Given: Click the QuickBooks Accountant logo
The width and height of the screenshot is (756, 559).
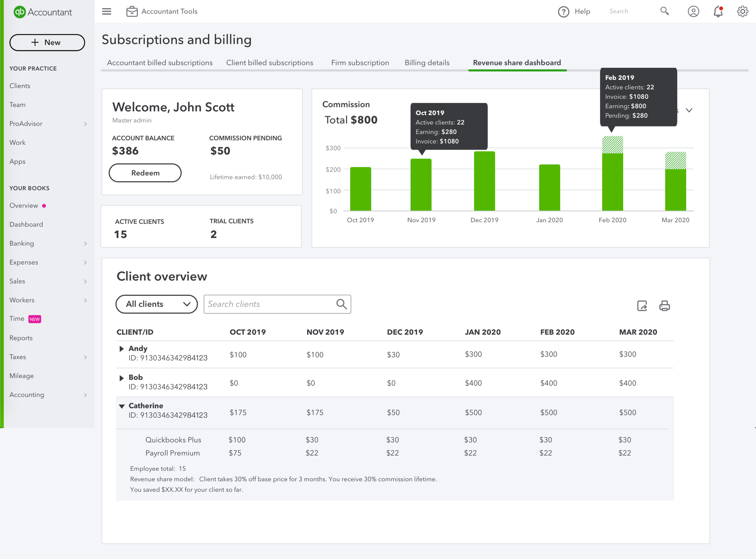Looking at the screenshot, I should click(x=43, y=12).
